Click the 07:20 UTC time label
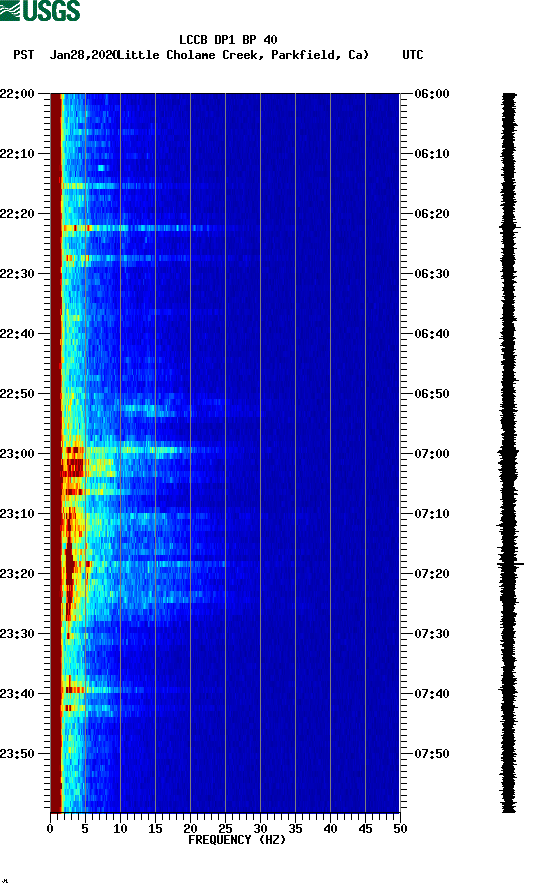 pyautogui.click(x=432, y=574)
